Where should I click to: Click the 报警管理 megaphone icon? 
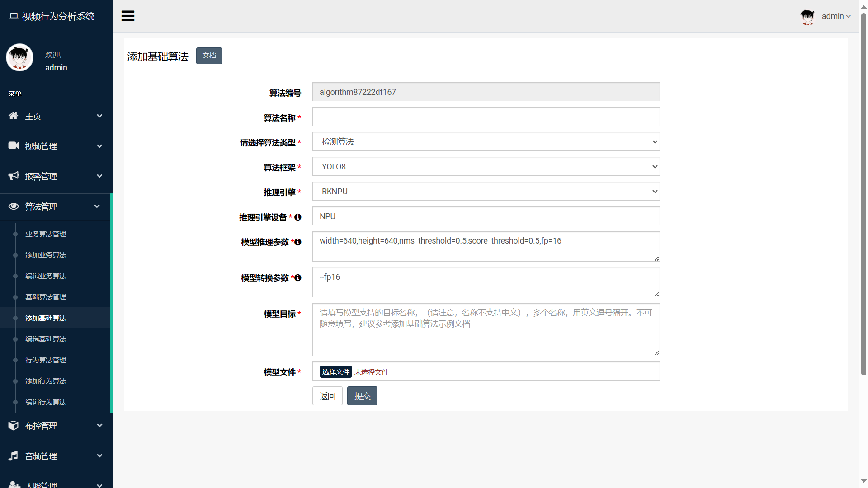[x=13, y=176]
